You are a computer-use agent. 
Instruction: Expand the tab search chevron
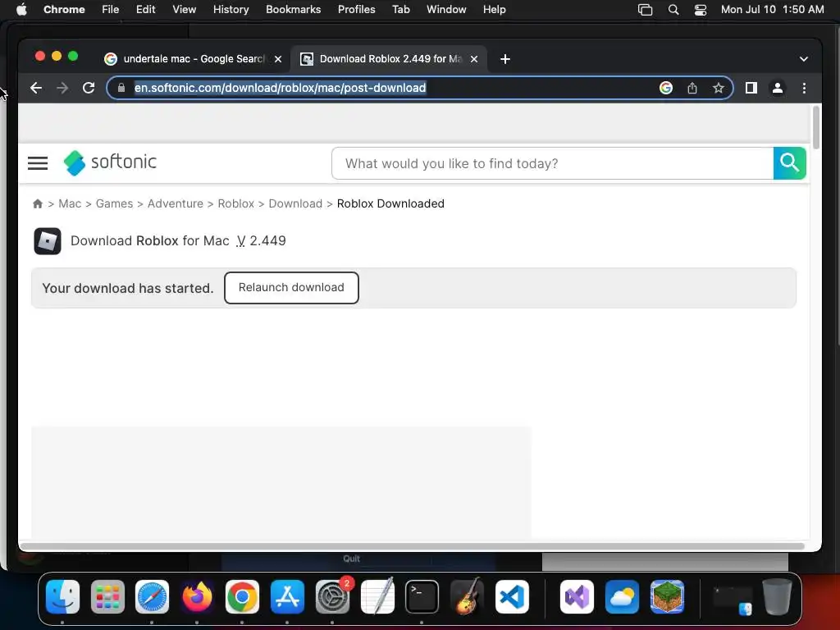tap(803, 59)
